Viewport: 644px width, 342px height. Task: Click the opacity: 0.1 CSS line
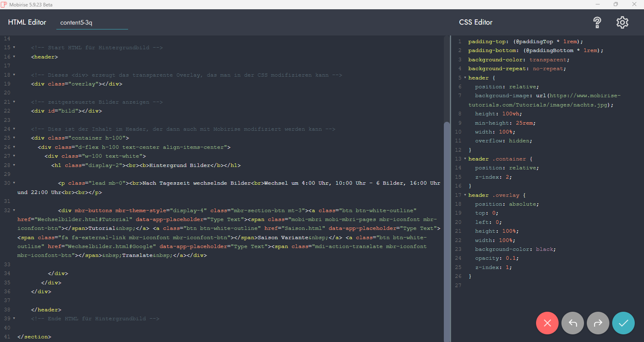[x=497, y=258]
